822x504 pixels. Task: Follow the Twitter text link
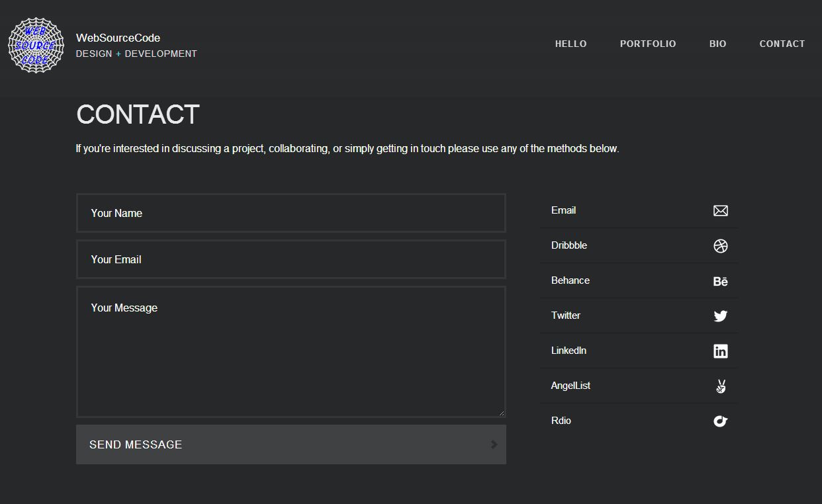point(565,315)
